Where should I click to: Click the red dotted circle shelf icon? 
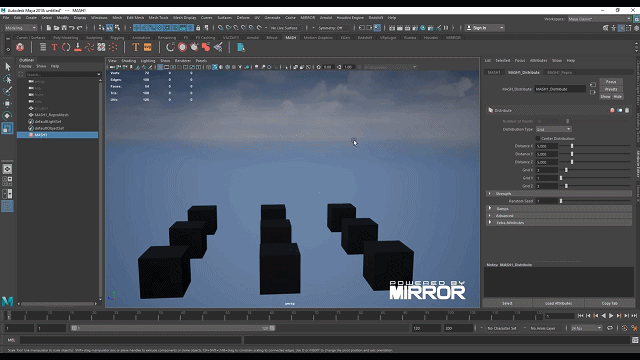(113, 47)
